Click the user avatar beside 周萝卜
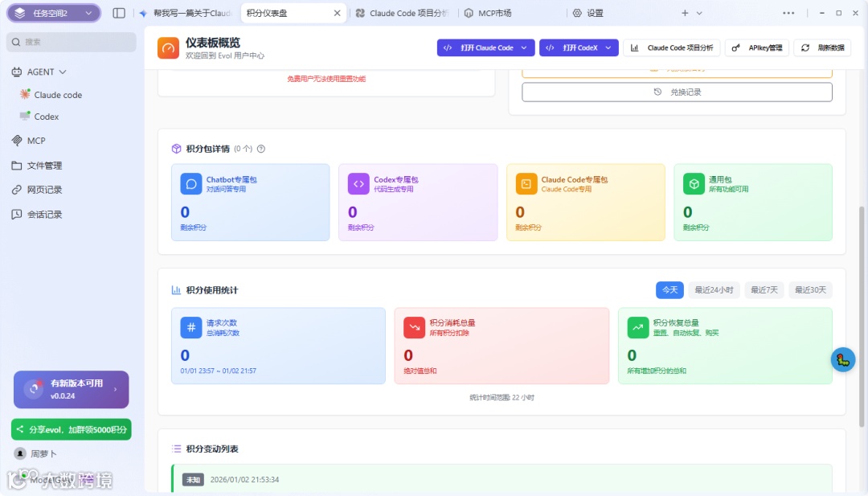Viewport: 868px width, 496px height. pyautogui.click(x=20, y=453)
